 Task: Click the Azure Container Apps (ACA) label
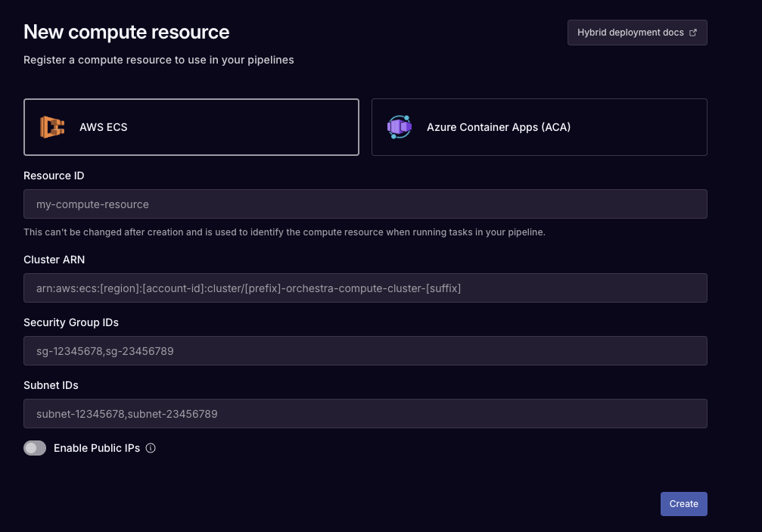pos(498,126)
